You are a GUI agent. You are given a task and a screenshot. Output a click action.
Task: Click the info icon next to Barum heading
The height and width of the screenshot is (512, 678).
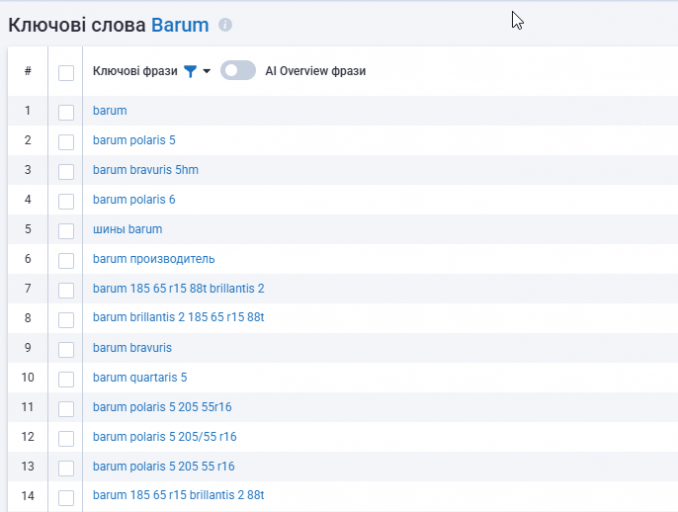[x=225, y=25]
